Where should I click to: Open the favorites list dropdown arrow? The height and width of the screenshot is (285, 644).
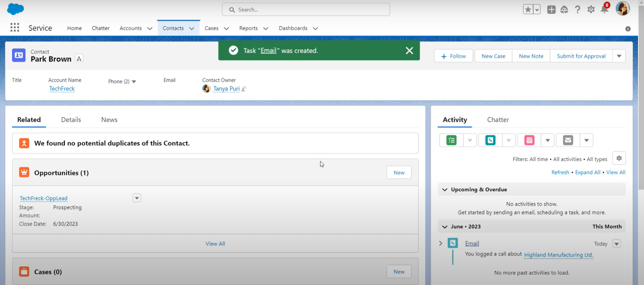point(537,9)
